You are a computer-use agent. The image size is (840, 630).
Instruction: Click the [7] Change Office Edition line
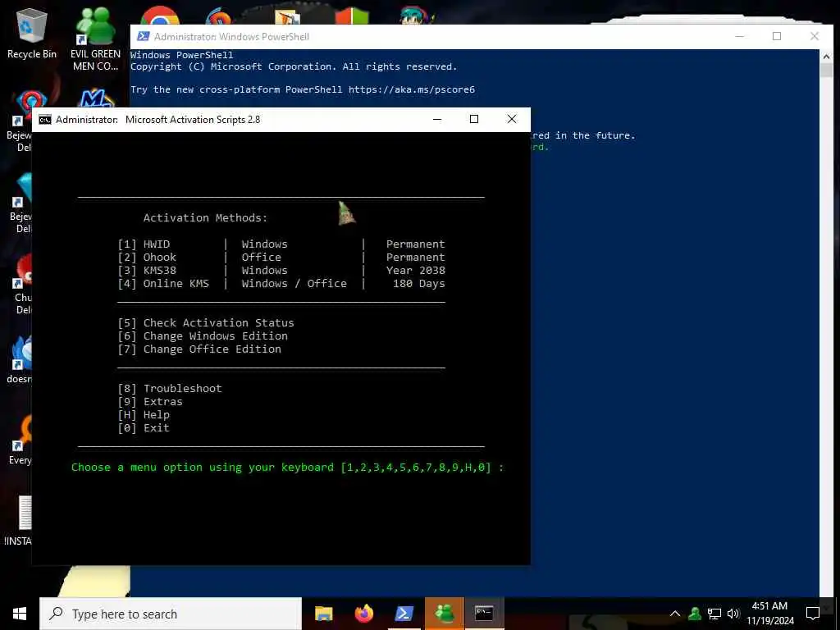click(x=199, y=349)
